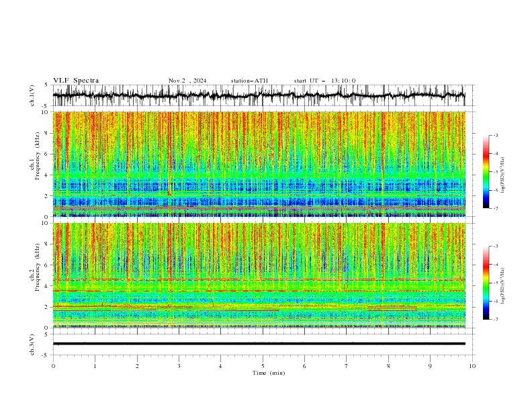532x411 pixels.
Task: Click time axis tick label "1"
Action: click(95, 366)
